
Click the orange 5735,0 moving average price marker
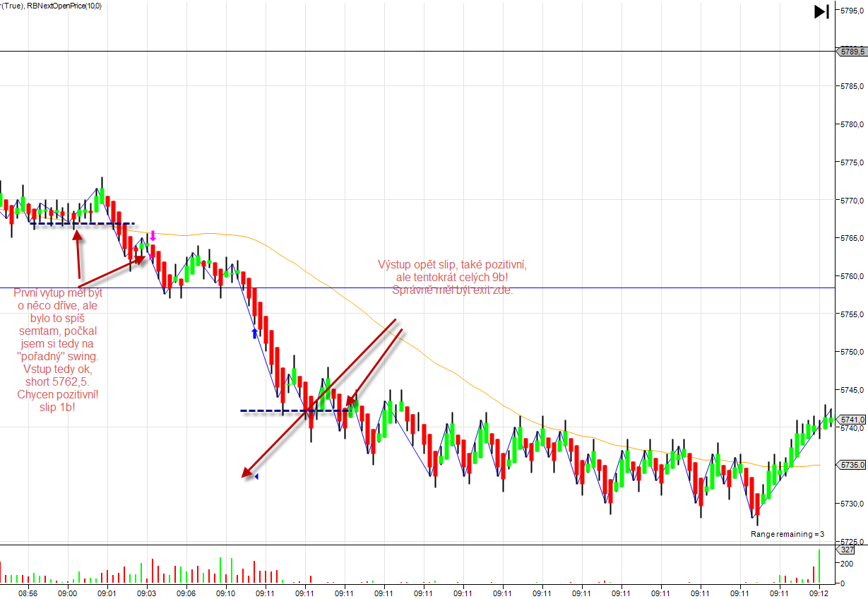pos(850,465)
